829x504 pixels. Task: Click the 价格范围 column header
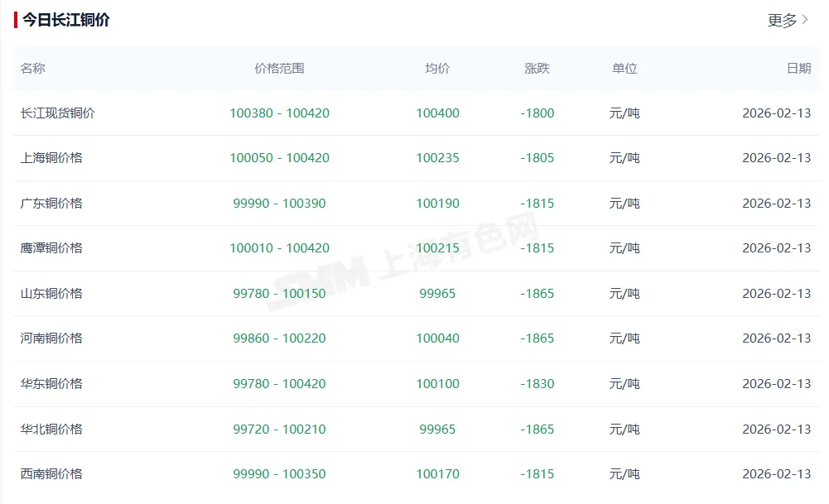click(x=279, y=68)
